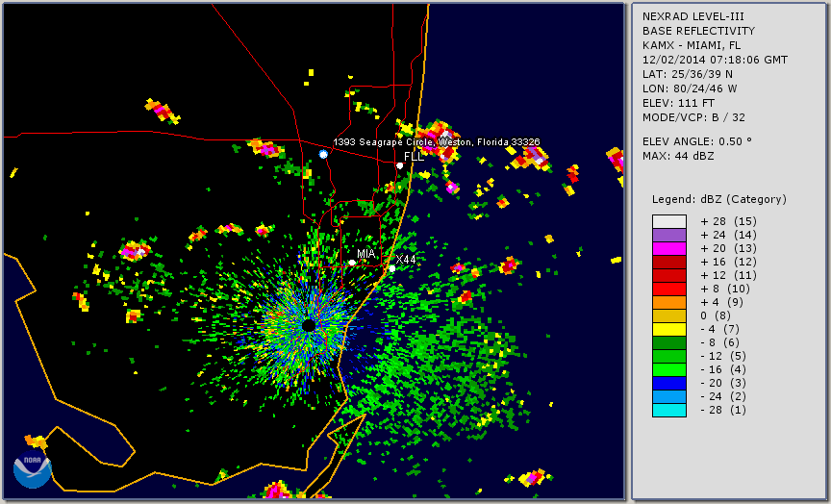Image resolution: width=831 pixels, height=504 pixels.
Task: Click the MODE/VCP: B / 32 text
Action: click(693, 117)
